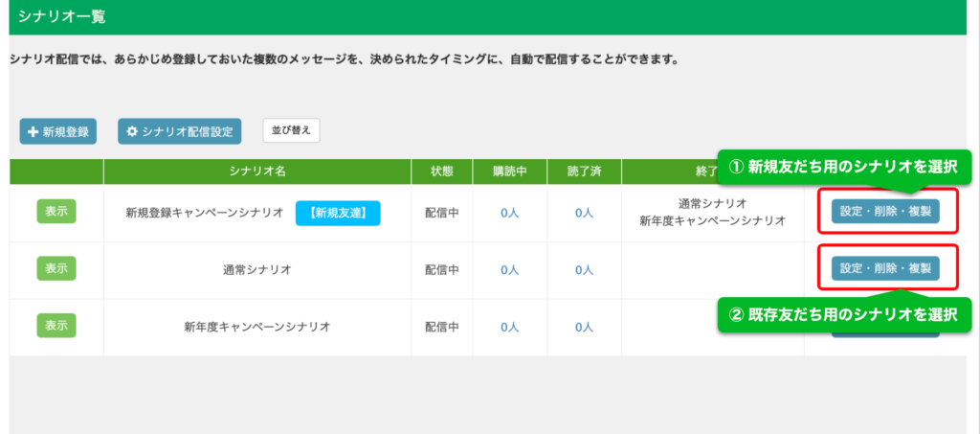Select the 新規登録キャンペーンシナリオ name text
The height and width of the screenshot is (434, 980).
pos(204,214)
